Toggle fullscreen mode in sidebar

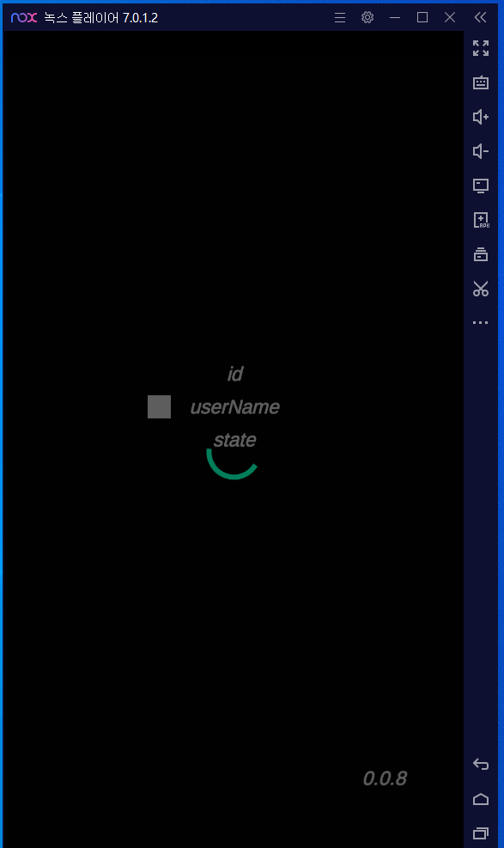coord(480,48)
